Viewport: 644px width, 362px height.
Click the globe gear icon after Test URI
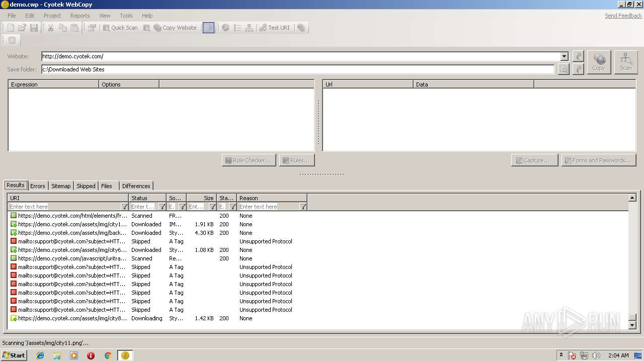(301, 28)
